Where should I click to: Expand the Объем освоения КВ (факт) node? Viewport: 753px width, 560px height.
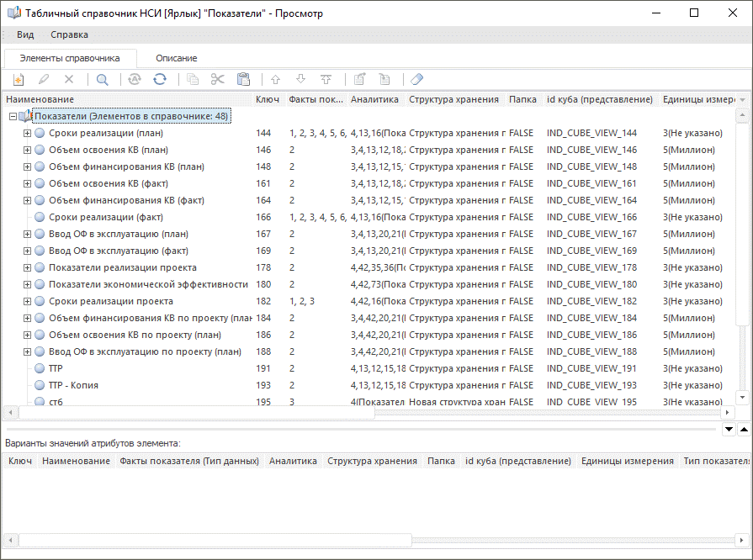point(27,183)
